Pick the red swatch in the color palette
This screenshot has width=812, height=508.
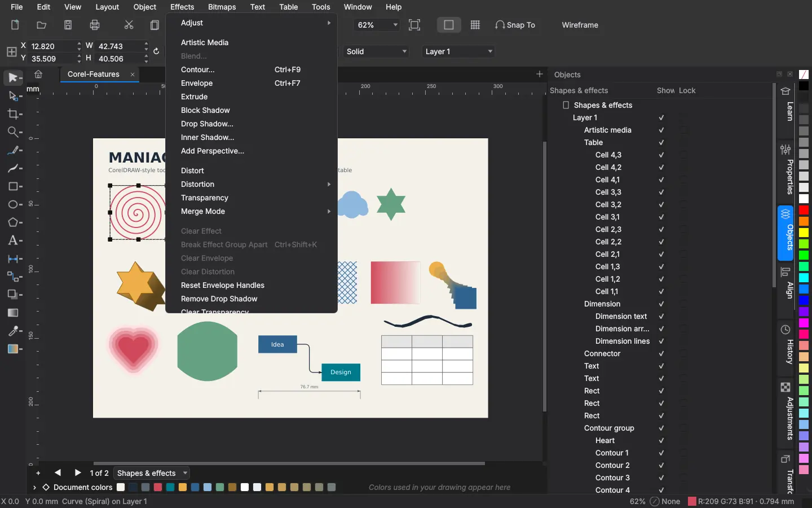pos(804,210)
